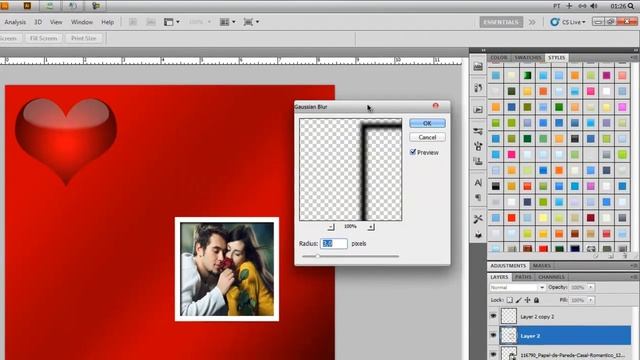Click the Radius input field
This screenshot has width=640, height=360.
[333, 244]
